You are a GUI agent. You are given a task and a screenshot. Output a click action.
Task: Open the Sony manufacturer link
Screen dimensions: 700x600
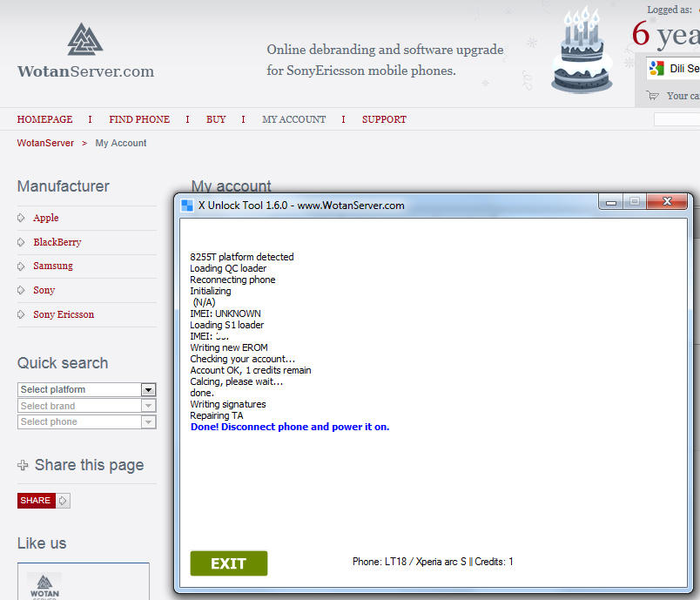pos(44,290)
